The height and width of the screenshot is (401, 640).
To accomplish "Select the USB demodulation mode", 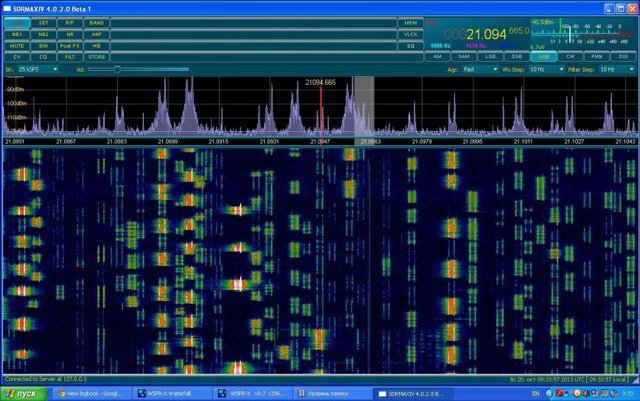I will pyautogui.click(x=541, y=57).
